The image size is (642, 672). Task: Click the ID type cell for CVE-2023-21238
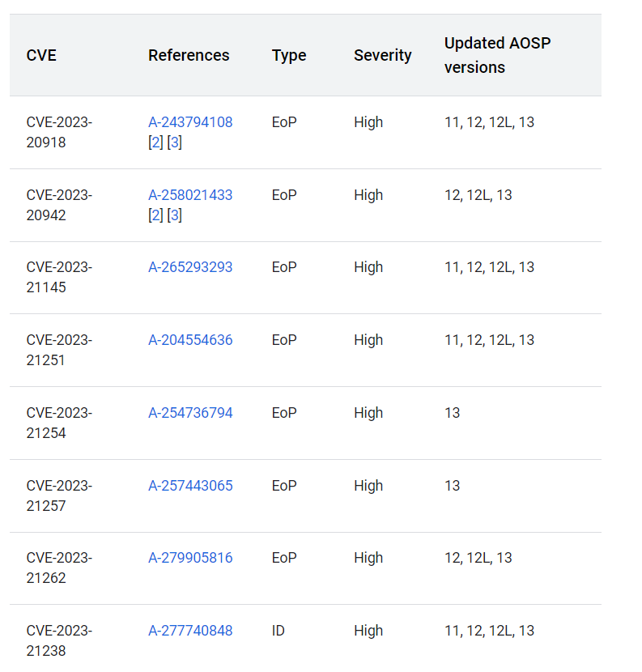coord(278,631)
